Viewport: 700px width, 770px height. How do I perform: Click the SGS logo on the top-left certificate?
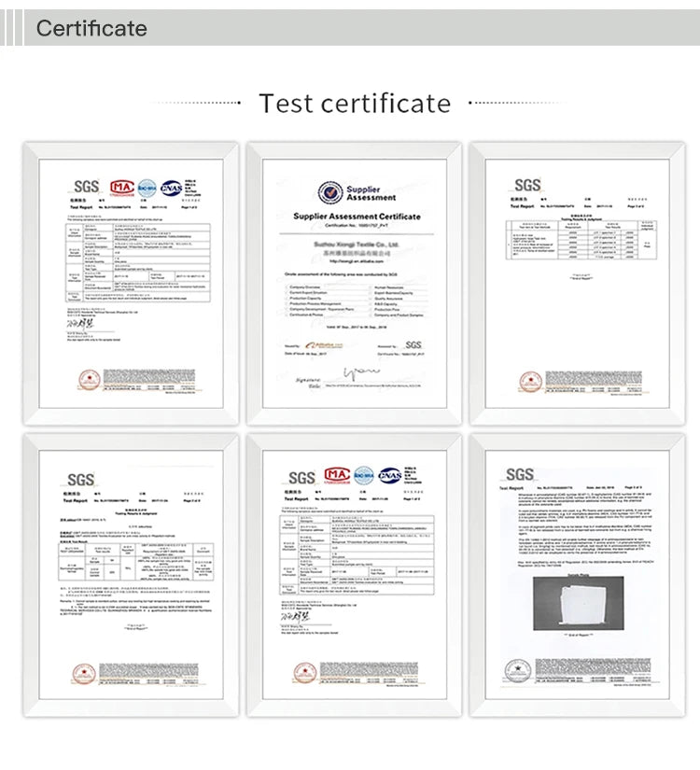click(x=84, y=187)
